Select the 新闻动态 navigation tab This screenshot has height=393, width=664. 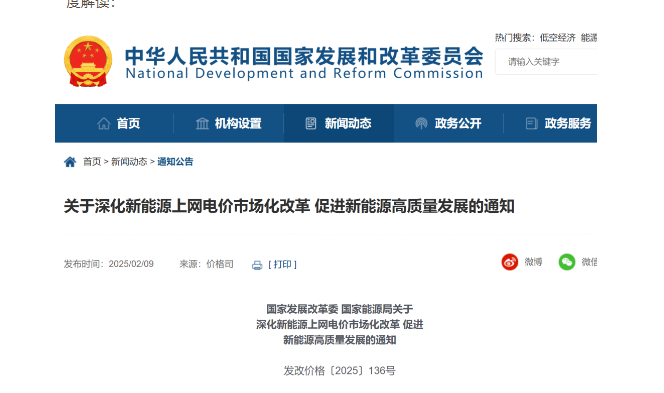[x=339, y=124]
